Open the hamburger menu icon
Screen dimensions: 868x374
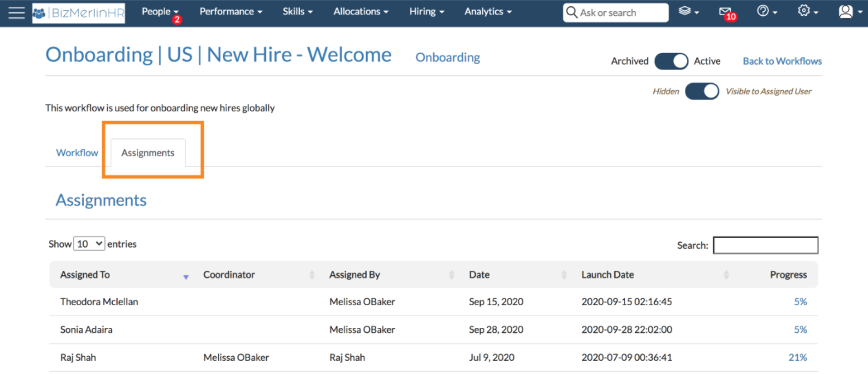pyautogui.click(x=16, y=12)
